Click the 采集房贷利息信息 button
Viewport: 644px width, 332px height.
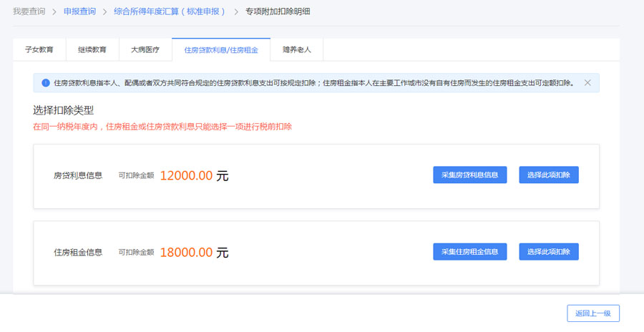point(469,175)
